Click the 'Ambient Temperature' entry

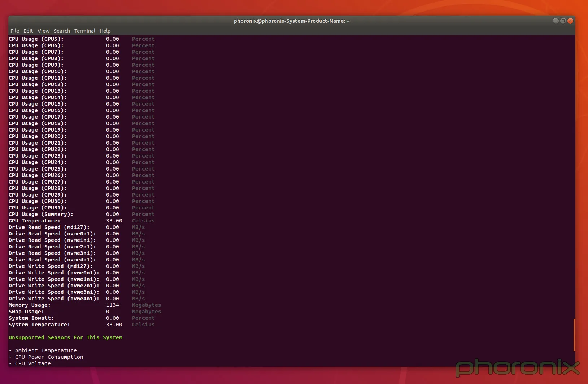pos(46,350)
